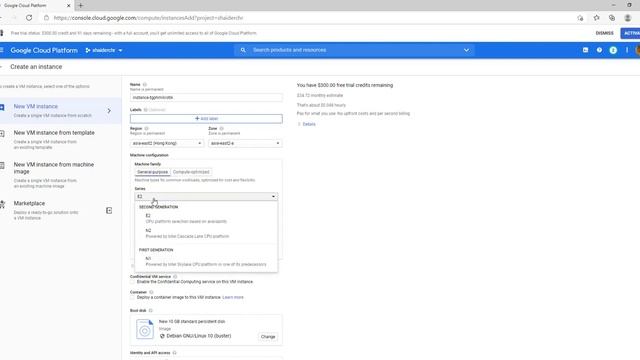
Task: Click the site info lock icon
Action: [46, 18]
